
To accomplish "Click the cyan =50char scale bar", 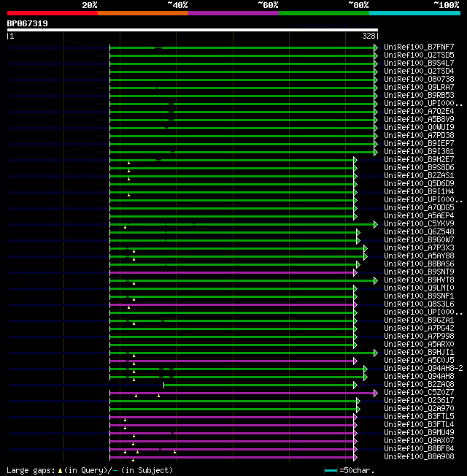I will [331, 471].
